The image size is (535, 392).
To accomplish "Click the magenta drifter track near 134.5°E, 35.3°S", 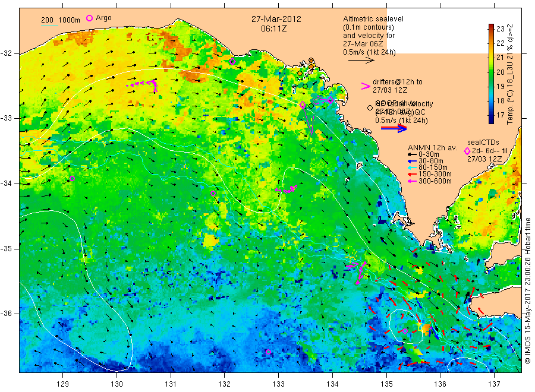I will [357, 271].
